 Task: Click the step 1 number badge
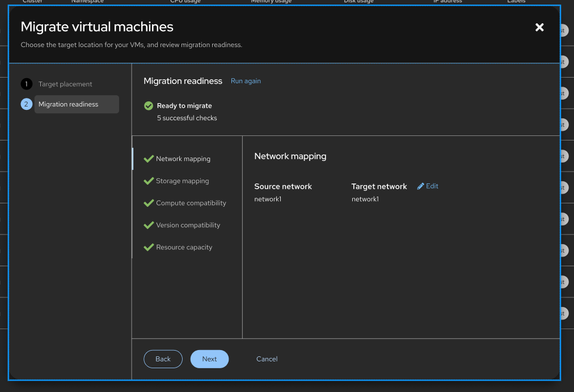pyautogui.click(x=26, y=84)
